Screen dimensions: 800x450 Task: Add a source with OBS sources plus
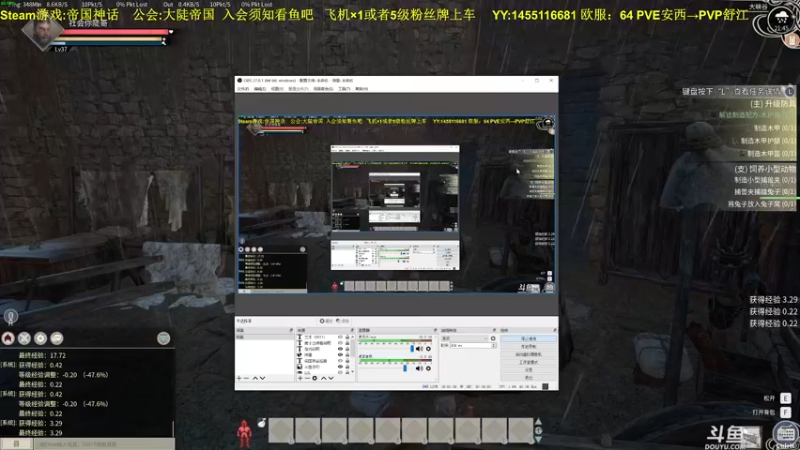[301, 378]
